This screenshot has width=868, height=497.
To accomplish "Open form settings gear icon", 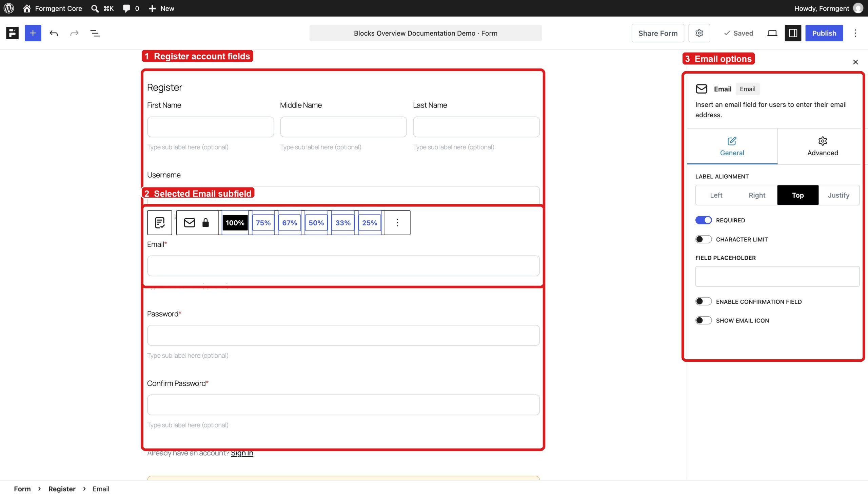I will [699, 33].
